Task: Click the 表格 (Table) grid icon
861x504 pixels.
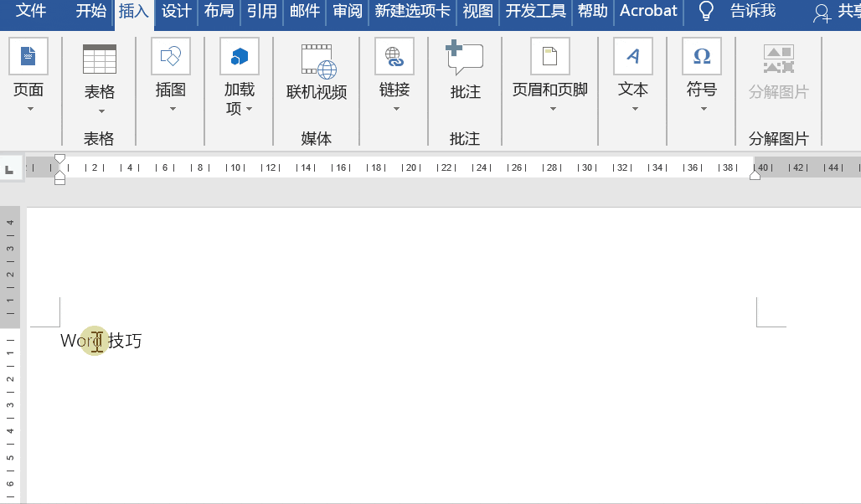Action: tap(100, 59)
